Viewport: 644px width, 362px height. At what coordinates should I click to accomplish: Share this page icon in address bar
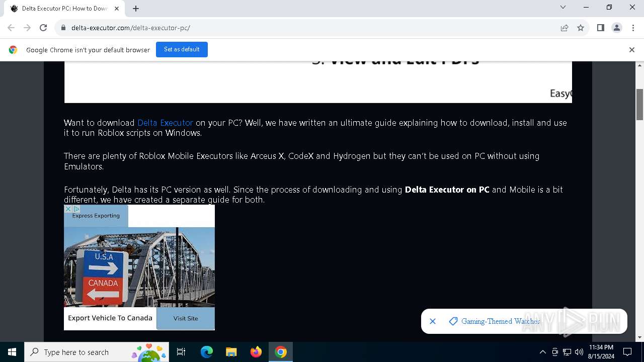[565, 28]
